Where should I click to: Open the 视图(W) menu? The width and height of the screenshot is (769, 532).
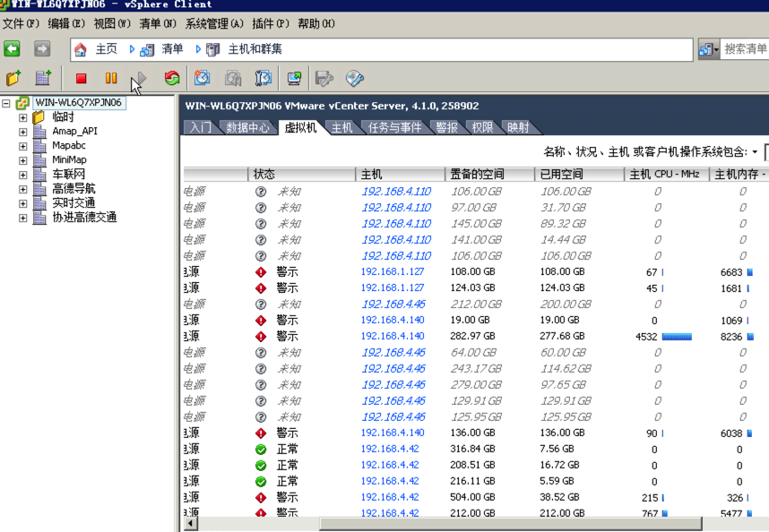[112, 23]
